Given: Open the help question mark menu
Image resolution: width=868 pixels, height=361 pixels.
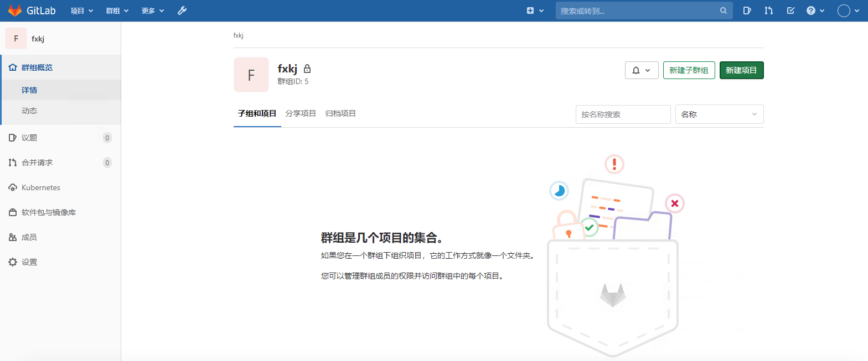Looking at the screenshot, I should (x=815, y=11).
